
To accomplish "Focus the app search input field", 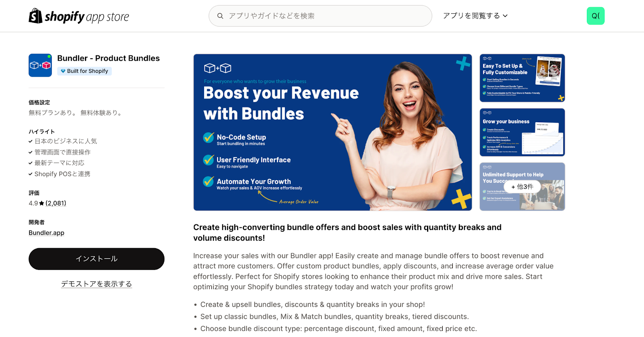I will tap(320, 16).
